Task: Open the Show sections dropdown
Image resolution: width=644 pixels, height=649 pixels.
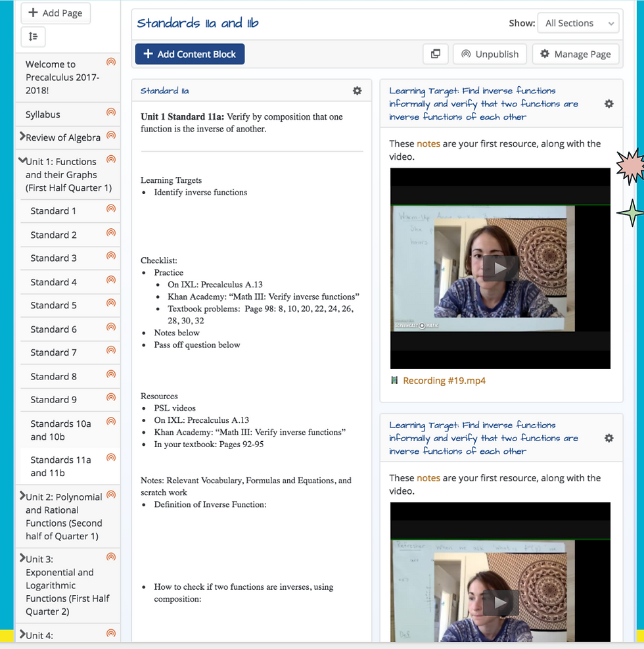Action: click(578, 23)
